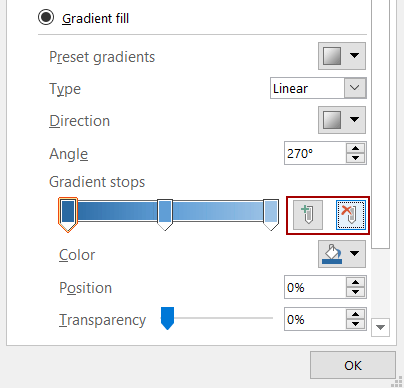Screen dimensions: 404x388
Task: Open the Color paint bucket picker
Action: (332, 254)
